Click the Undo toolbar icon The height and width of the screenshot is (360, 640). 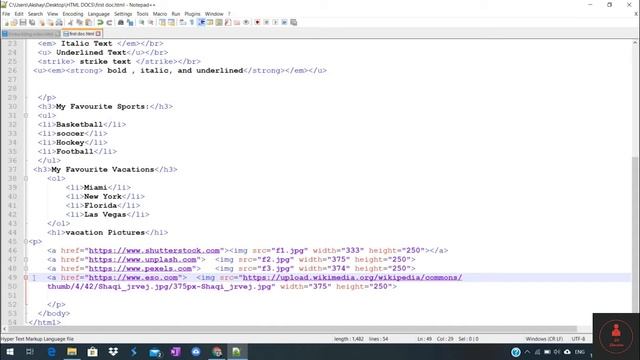100,22
